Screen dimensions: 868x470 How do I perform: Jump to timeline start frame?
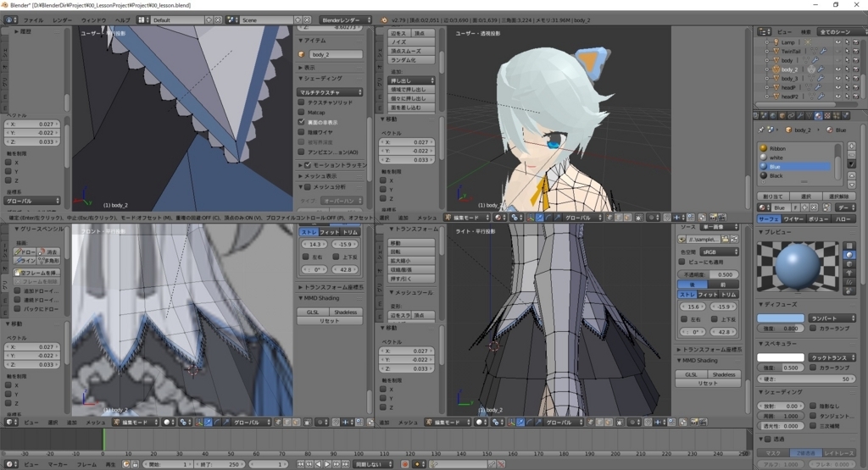click(301, 464)
